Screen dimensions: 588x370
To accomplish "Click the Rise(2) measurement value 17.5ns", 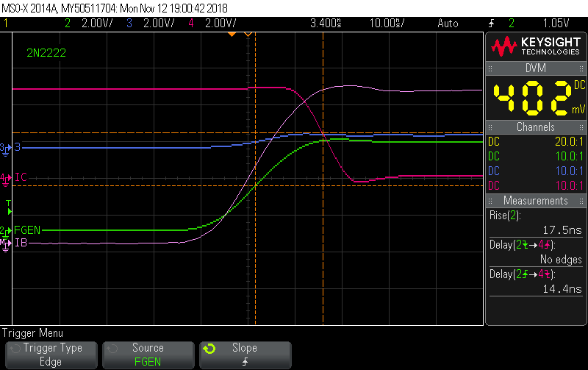I will click(x=562, y=230).
